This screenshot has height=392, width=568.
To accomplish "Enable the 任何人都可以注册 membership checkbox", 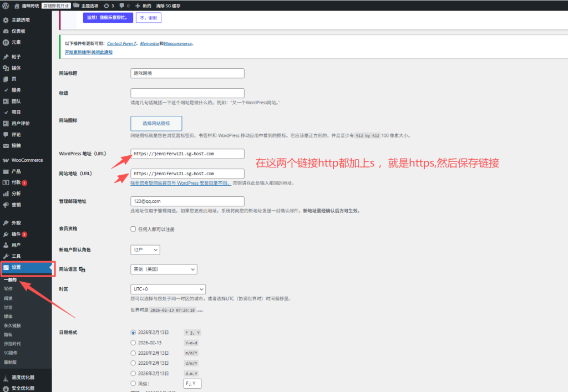I will [x=133, y=228].
